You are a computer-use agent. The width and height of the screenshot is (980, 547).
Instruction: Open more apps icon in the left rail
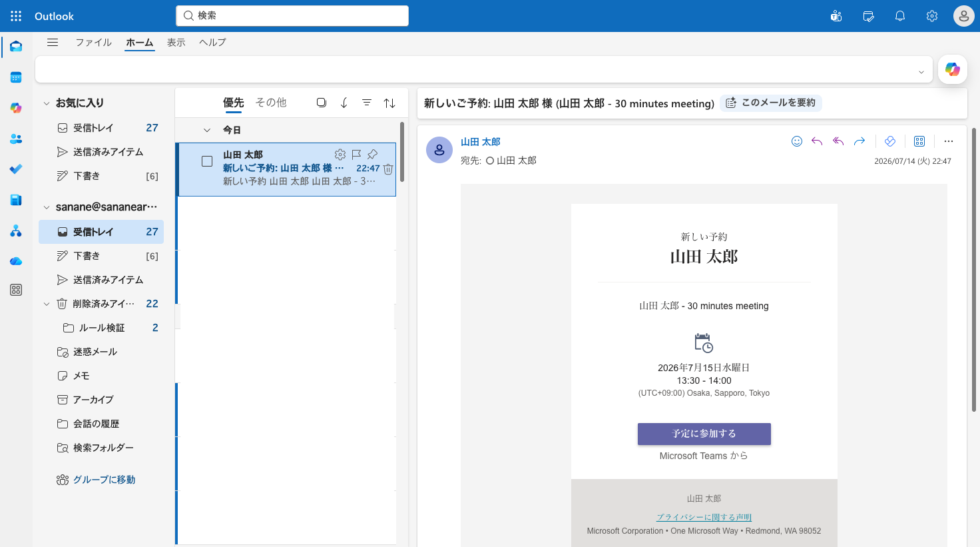tap(16, 290)
